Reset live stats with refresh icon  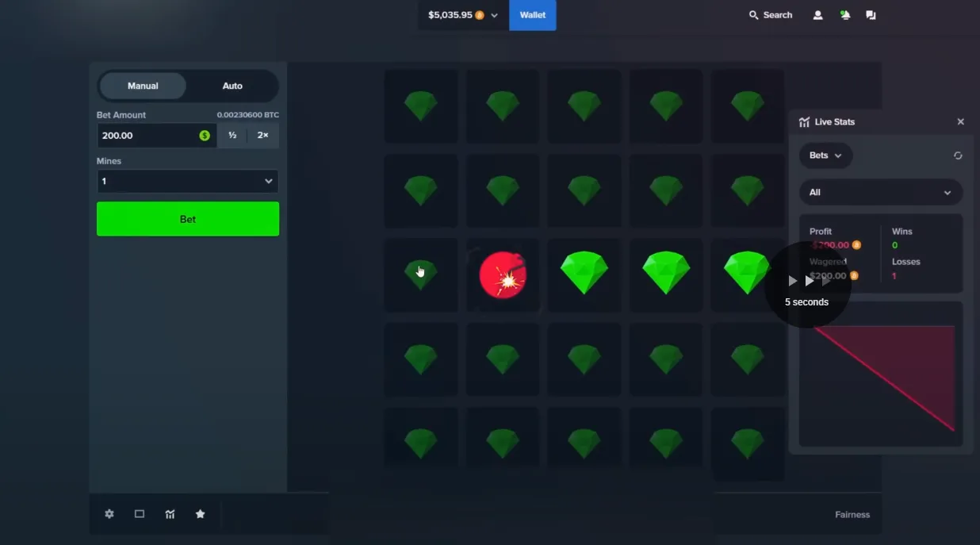click(x=958, y=155)
